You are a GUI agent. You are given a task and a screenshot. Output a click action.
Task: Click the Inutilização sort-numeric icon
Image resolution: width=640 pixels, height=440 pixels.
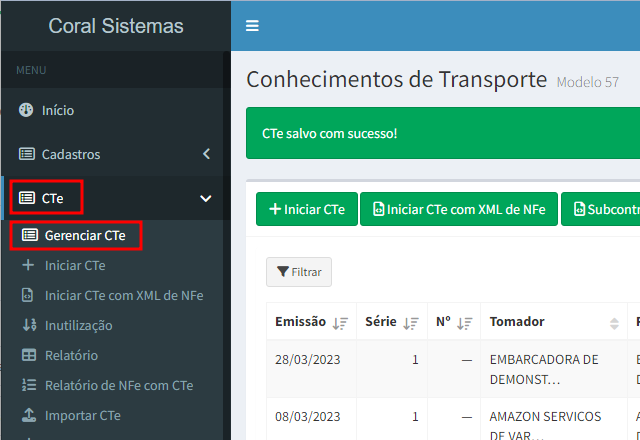(28, 325)
